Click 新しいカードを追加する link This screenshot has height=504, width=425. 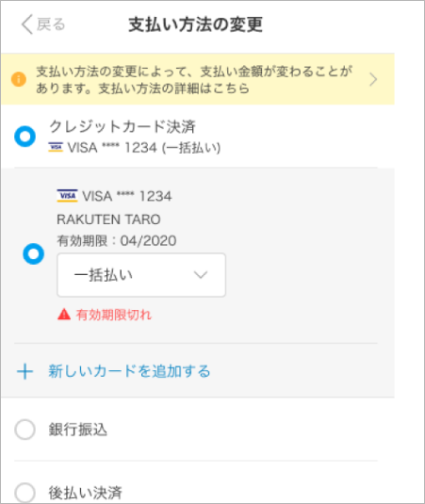pos(129,371)
